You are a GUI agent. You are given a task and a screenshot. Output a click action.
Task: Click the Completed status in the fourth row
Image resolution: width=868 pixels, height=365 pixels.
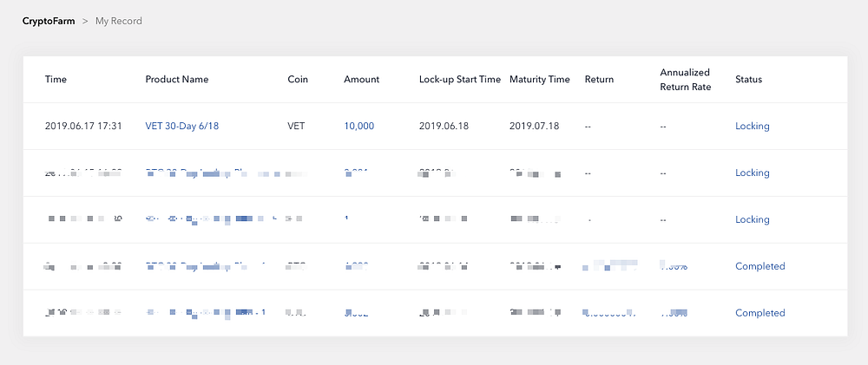[x=760, y=266]
